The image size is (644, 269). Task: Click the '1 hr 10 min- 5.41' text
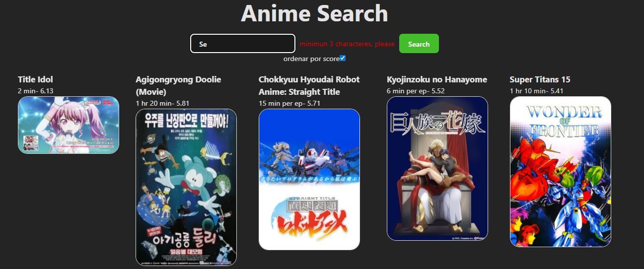[537, 91]
